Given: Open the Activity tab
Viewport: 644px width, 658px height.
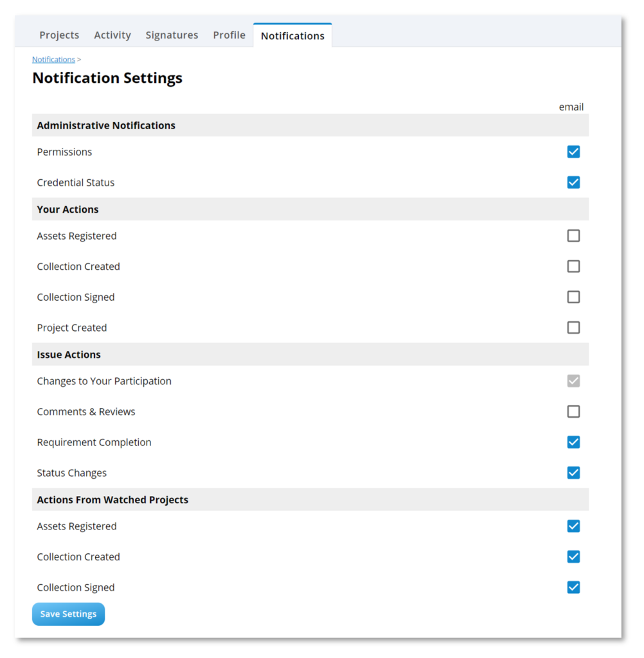Looking at the screenshot, I should [112, 35].
